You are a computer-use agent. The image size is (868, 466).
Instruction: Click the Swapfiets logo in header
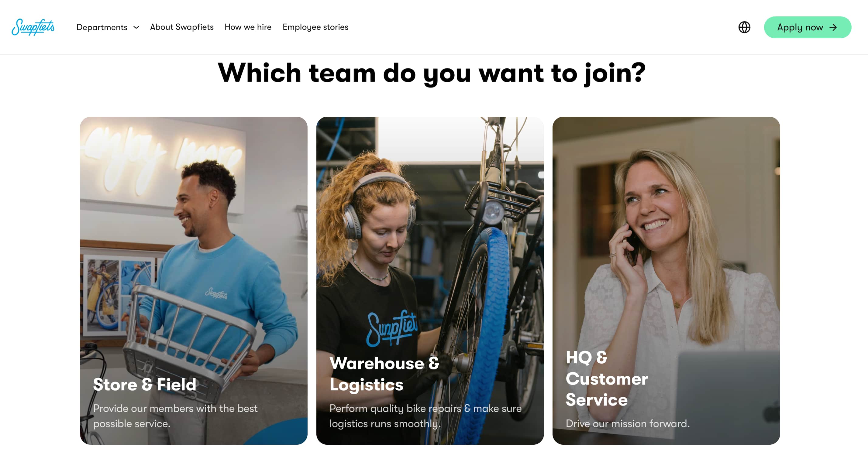[x=33, y=27]
